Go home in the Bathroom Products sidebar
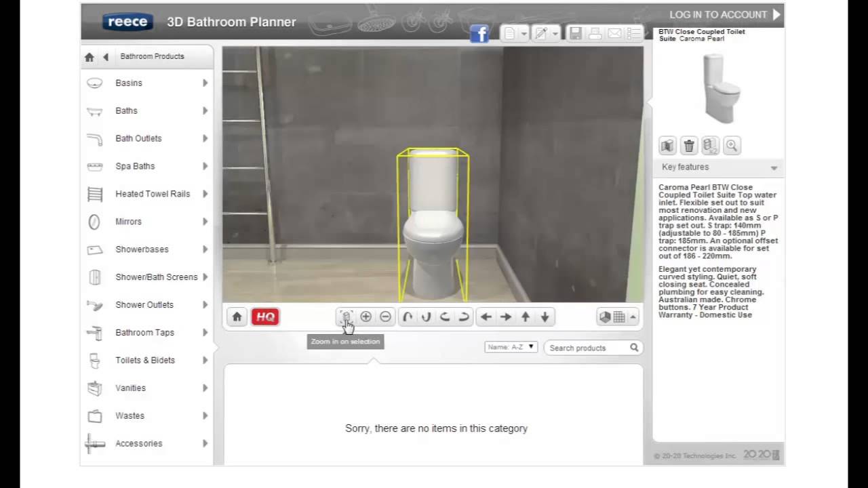The height and width of the screenshot is (488, 868). pyautogui.click(x=90, y=57)
